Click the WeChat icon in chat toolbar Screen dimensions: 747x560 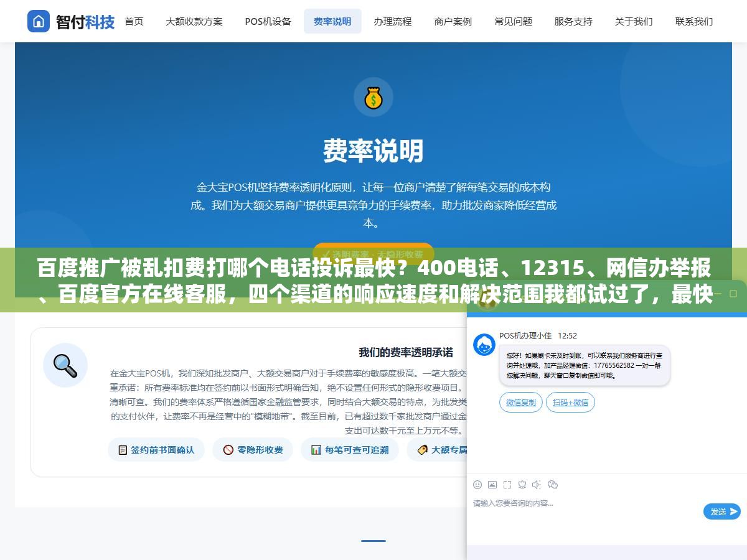(x=553, y=484)
